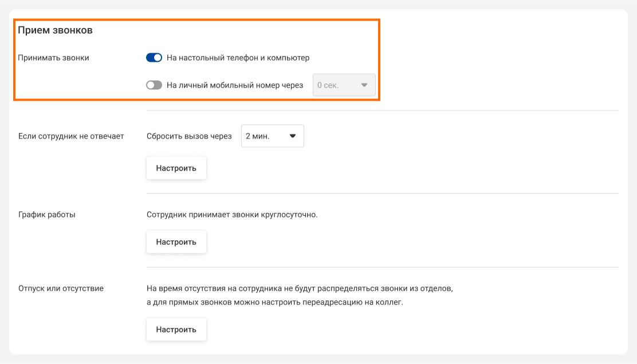This screenshot has width=637, height=364.
Task: Click the text line about переадресацию на коллег
Action: tap(275, 302)
